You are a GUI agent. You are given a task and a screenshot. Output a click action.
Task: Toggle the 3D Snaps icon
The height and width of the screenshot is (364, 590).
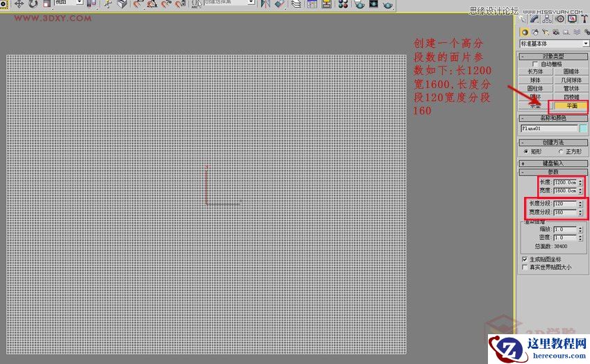138,3
